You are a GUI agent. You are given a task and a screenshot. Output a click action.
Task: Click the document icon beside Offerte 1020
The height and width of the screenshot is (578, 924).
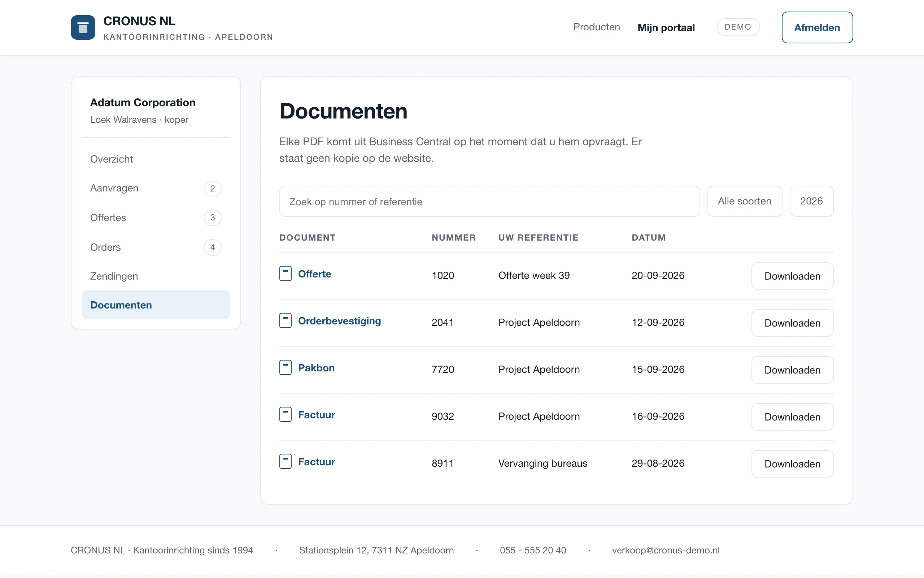(285, 274)
